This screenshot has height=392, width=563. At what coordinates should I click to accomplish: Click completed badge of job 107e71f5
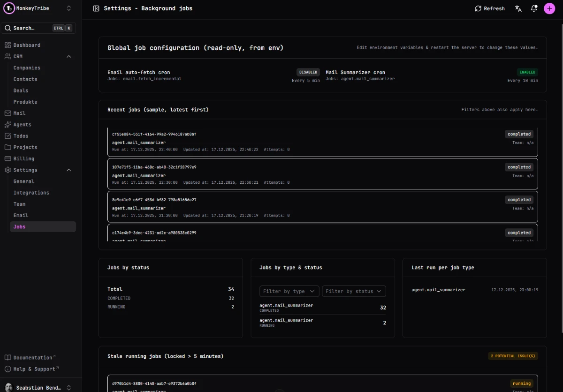click(519, 167)
